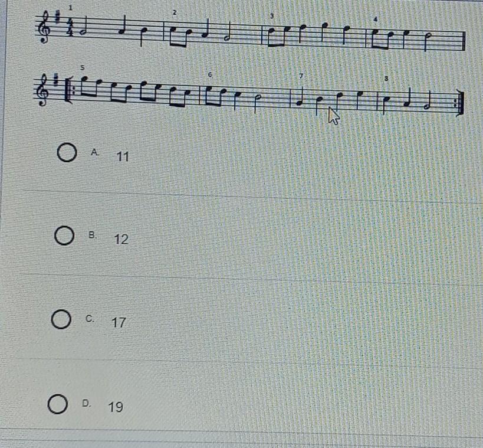This screenshot has height=448, width=483.
Task: Click the answer text 19
Action: coord(116,407)
